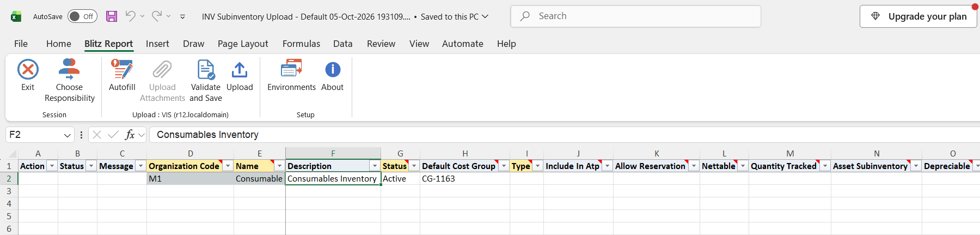Open the Help tab
Image resolution: width=980 pixels, height=235 pixels.
506,44
